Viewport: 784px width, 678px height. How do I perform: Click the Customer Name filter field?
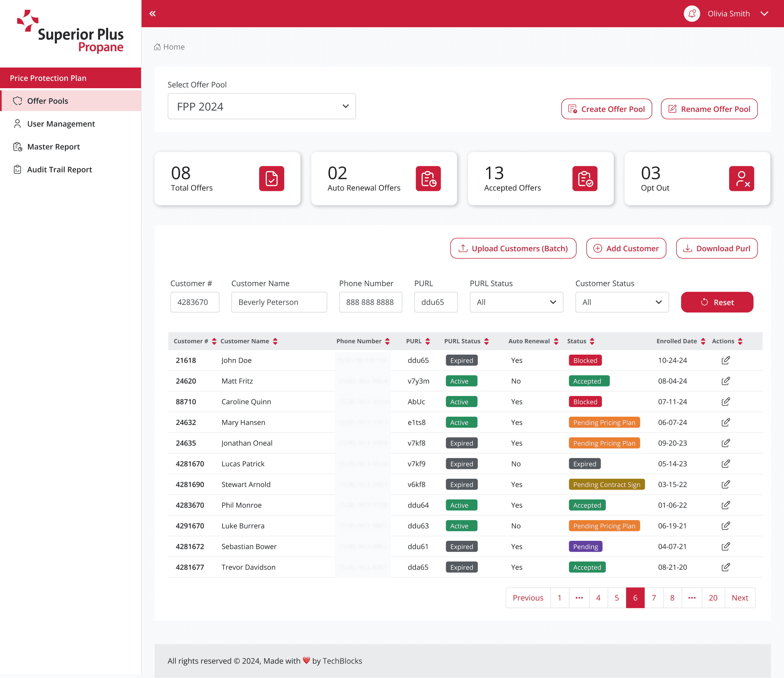[279, 302]
